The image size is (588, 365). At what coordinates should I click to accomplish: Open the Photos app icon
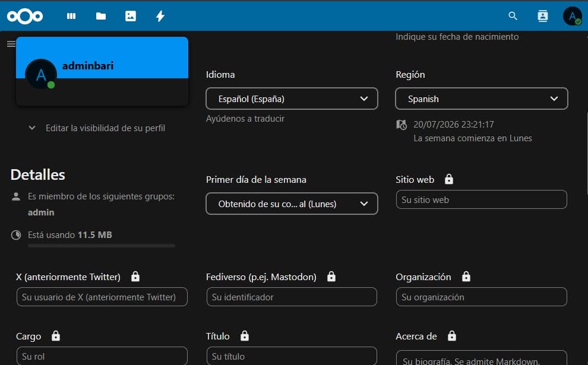coord(131,16)
